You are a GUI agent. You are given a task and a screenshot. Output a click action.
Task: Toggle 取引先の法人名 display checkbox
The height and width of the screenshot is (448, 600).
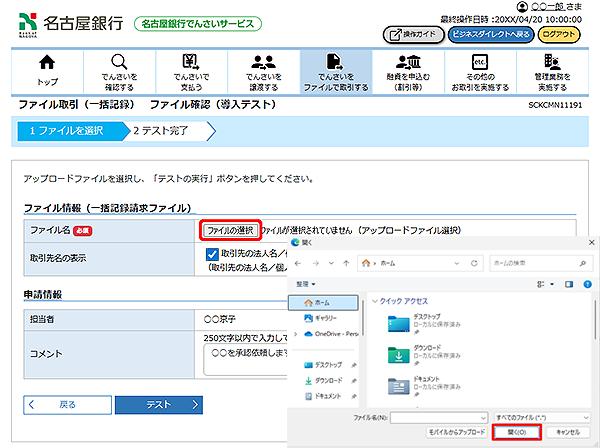(212, 254)
